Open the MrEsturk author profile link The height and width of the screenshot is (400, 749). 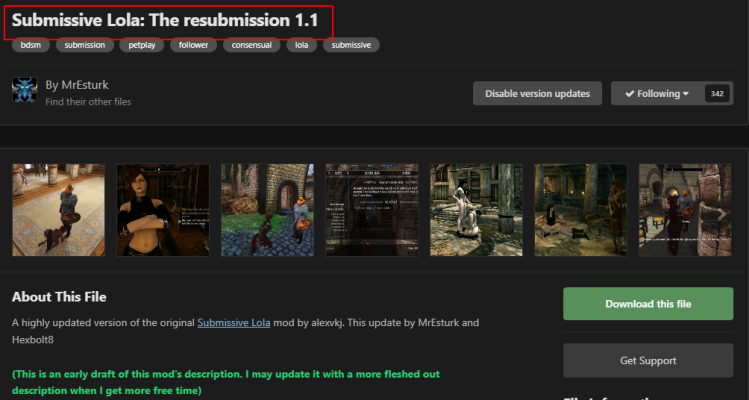85,85
